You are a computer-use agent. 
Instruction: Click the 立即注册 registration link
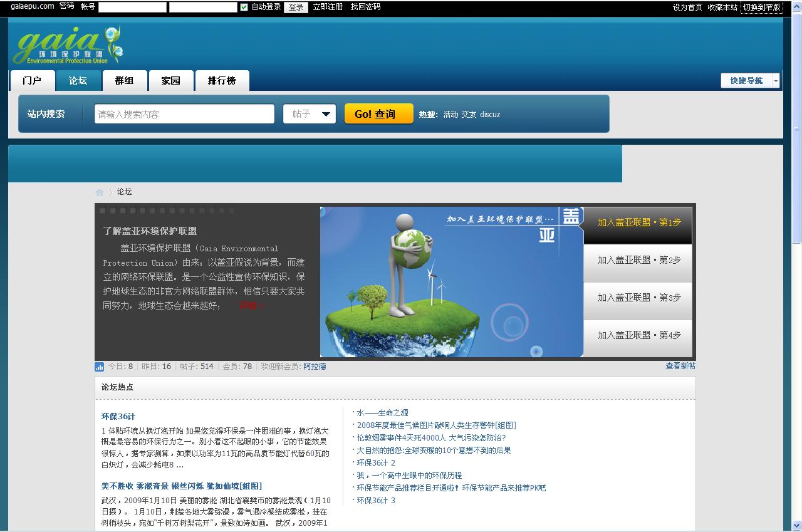(328, 7)
